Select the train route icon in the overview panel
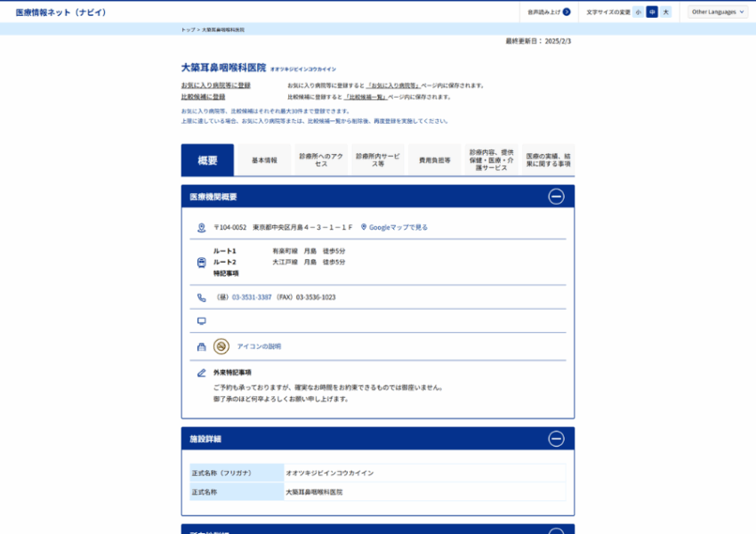Viewport: 756px width, 534px height. [201, 262]
